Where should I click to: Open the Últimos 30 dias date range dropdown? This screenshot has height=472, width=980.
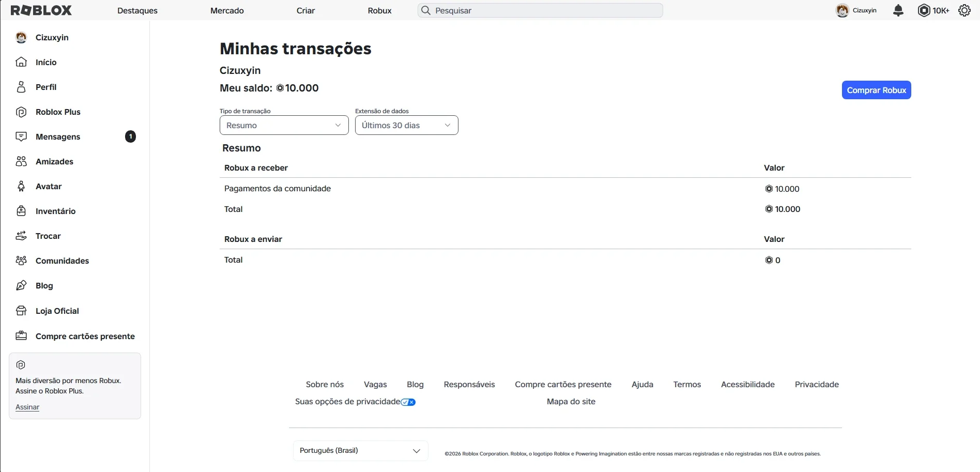pos(407,125)
